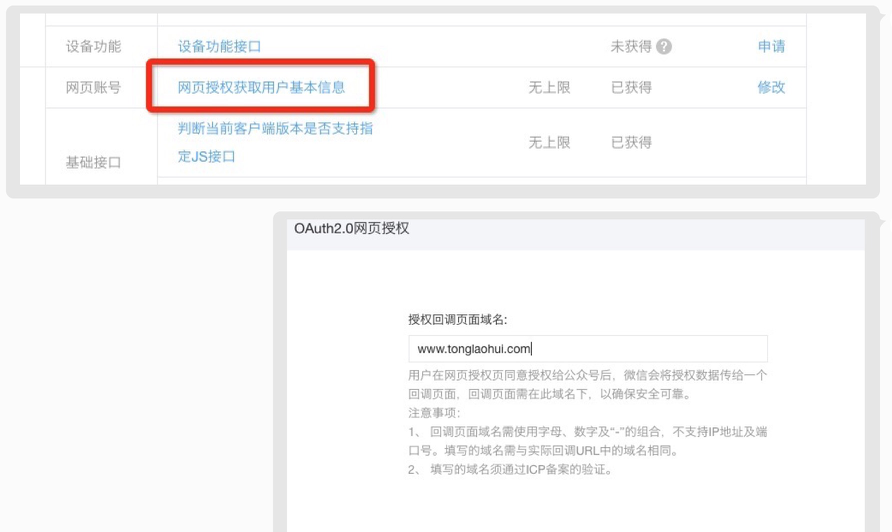Click 已获得 in the JS接口 row
892x532 pixels.
tap(631, 143)
